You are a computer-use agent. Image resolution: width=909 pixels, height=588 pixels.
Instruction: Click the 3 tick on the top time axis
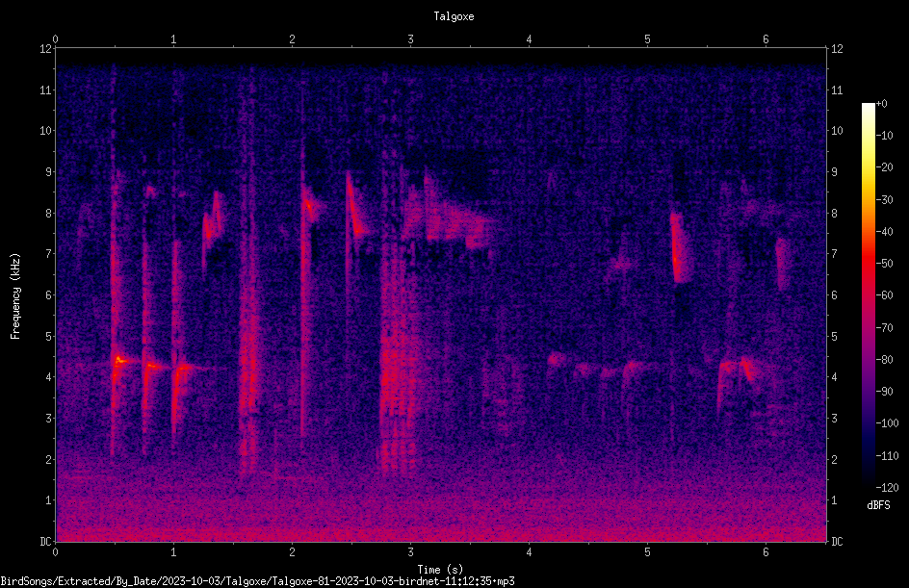[x=410, y=39]
